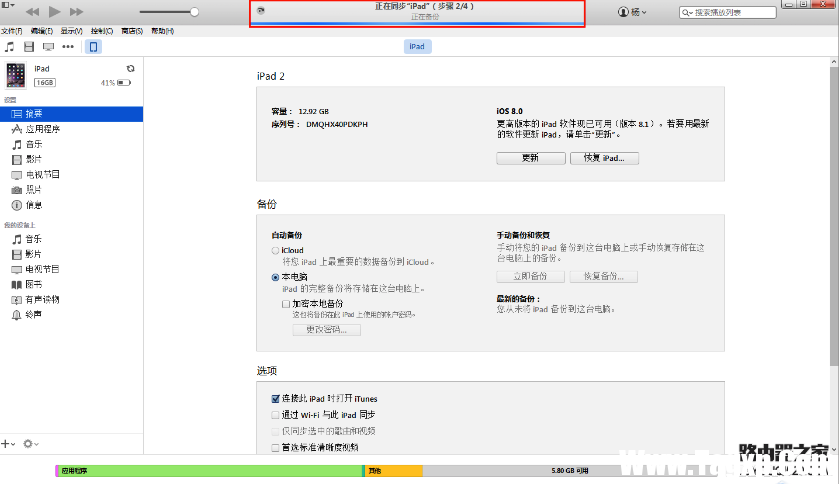
Task: Click the small round icon in sync status area
Action: coord(261,10)
